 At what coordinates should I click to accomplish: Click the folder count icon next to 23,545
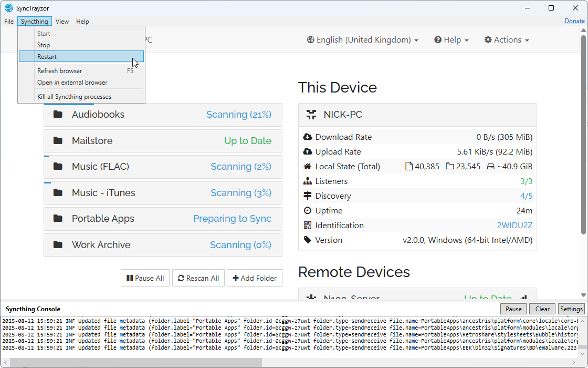click(449, 166)
